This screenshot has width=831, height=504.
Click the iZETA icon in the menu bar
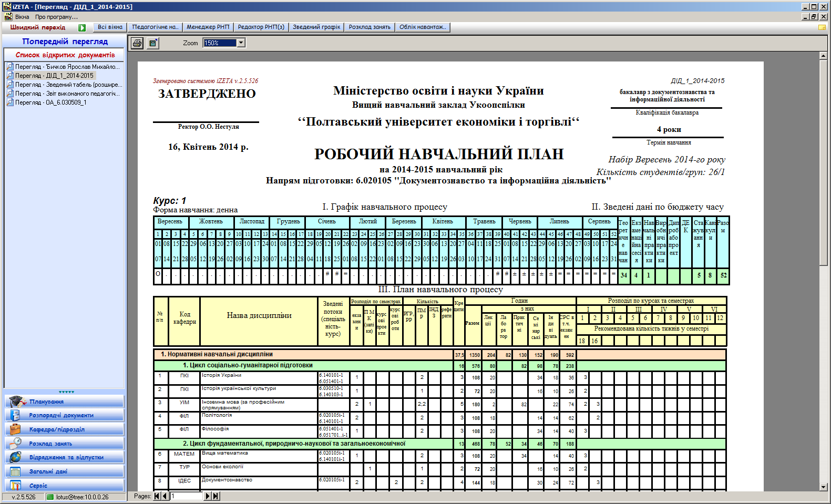click(8, 17)
